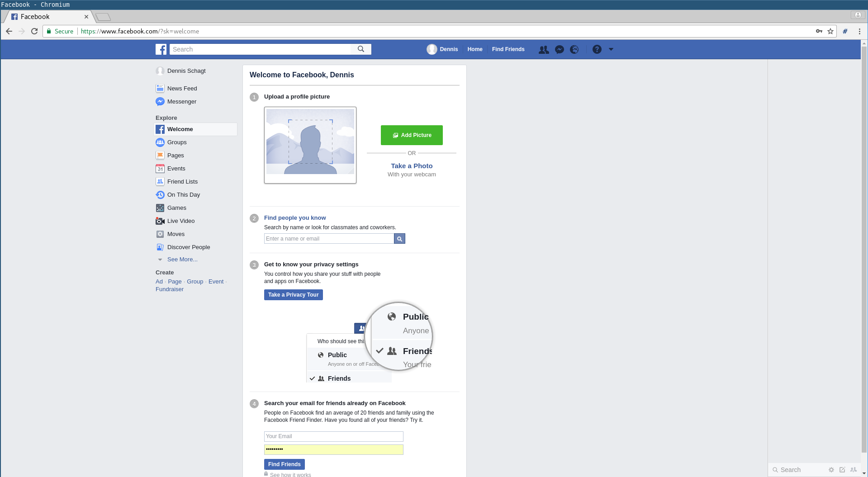868x477 pixels.
Task: Click Ad link under Create
Action: (159, 282)
